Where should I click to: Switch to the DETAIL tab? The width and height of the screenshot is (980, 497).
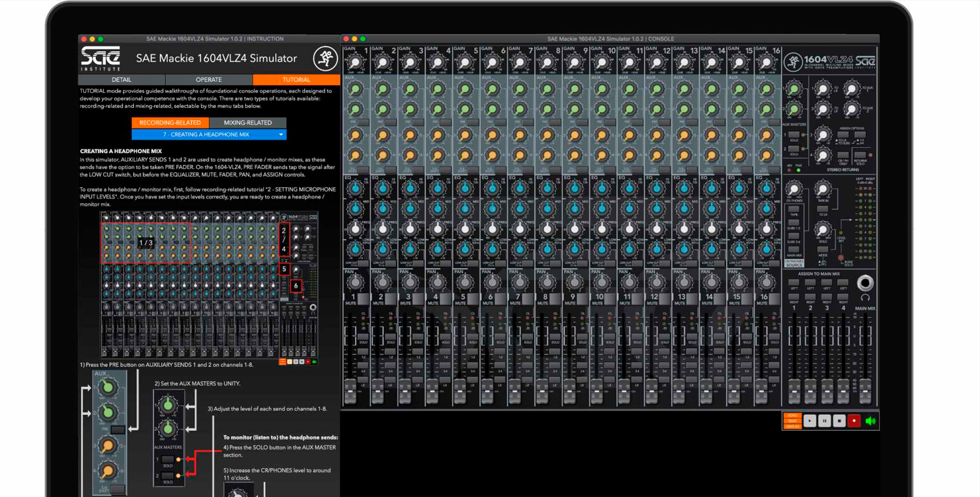[121, 80]
